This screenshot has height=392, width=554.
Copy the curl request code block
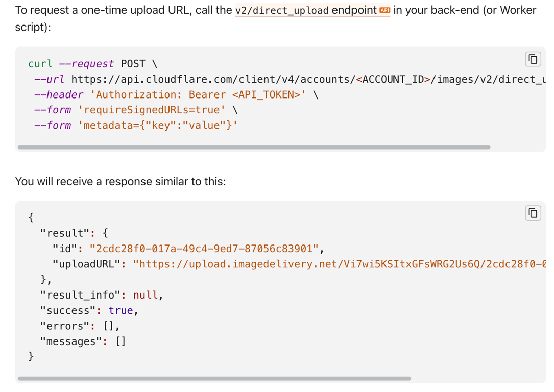[x=533, y=59]
